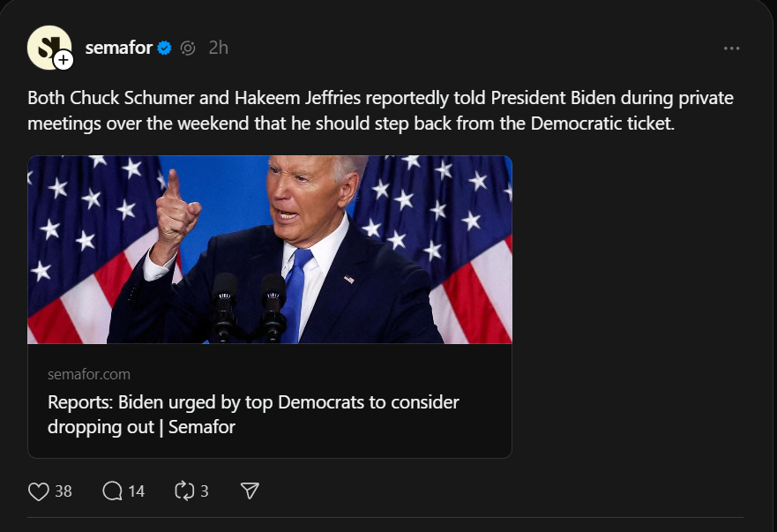Click the blue verified badge next to semafor
Viewport: 777px width, 532px height.
[x=164, y=49]
